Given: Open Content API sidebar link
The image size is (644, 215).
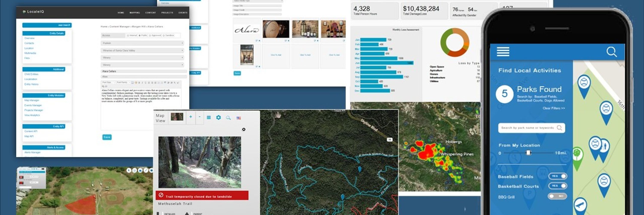Looking at the screenshot, I should point(31,131).
